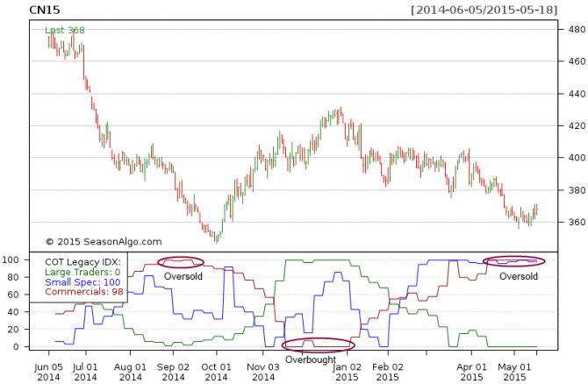This screenshot has height=384, width=588.
Task: Click the 40 value on the COT index axis
Action: [x=12, y=312]
